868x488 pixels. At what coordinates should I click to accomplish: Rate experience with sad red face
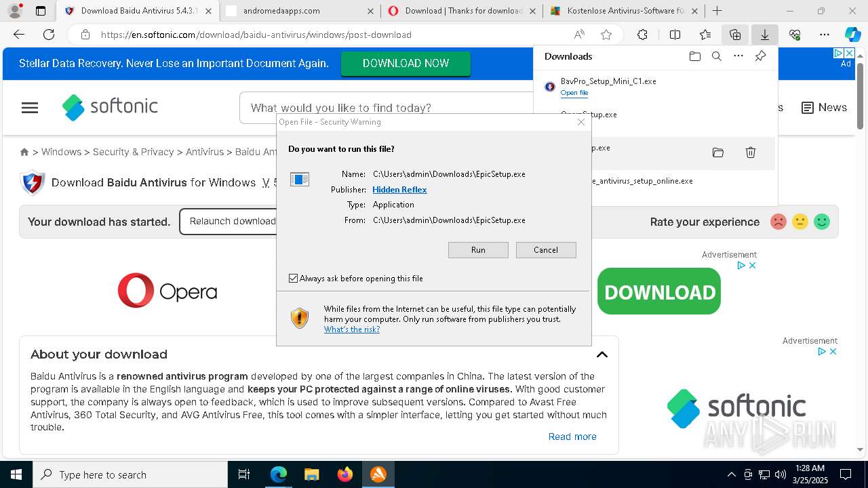778,222
